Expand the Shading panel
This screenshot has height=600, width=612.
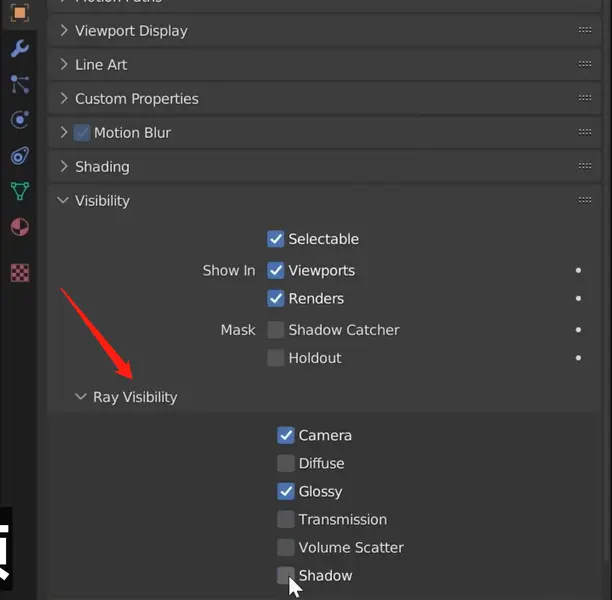click(64, 166)
